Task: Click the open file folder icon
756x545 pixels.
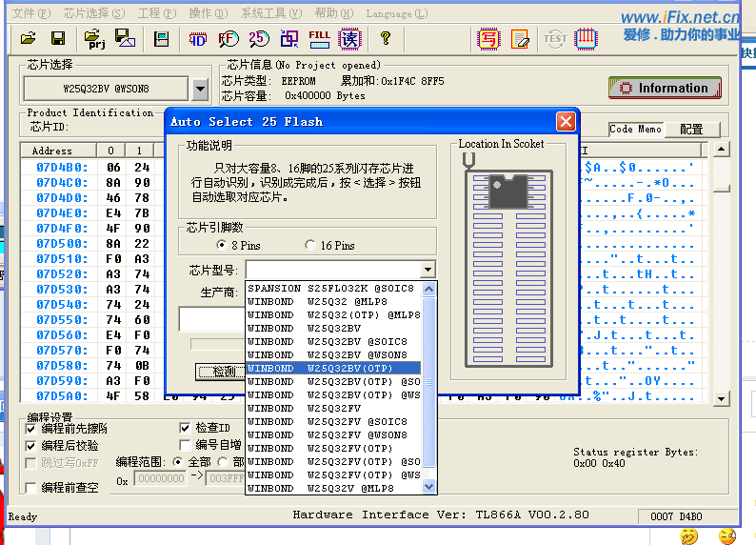Action: [28, 39]
